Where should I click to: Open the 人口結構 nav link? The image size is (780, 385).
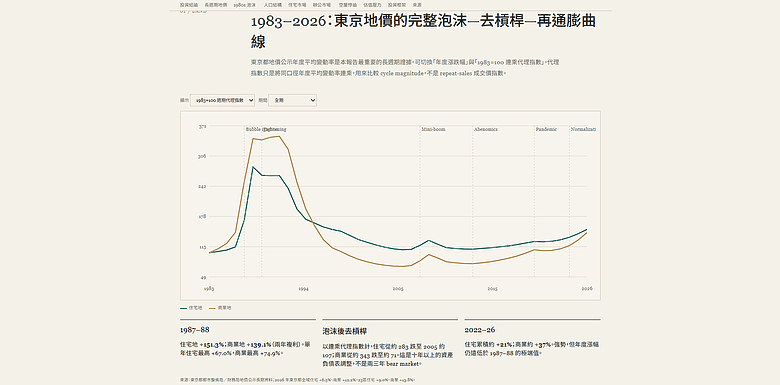pos(272,4)
